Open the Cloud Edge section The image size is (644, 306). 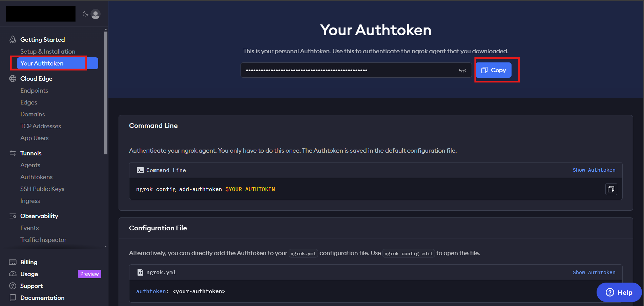pos(36,78)
